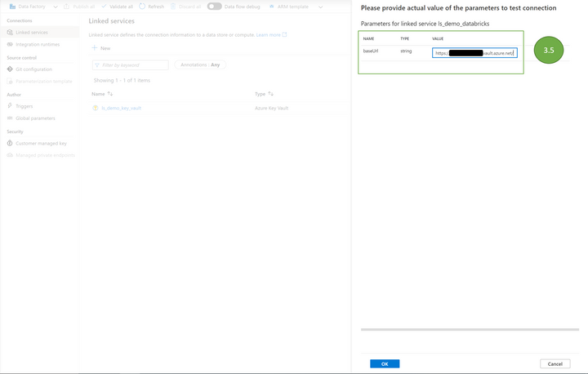Open the Annotations : Any filter
This screenshot has width=588, height=374.
coord(200,65)
